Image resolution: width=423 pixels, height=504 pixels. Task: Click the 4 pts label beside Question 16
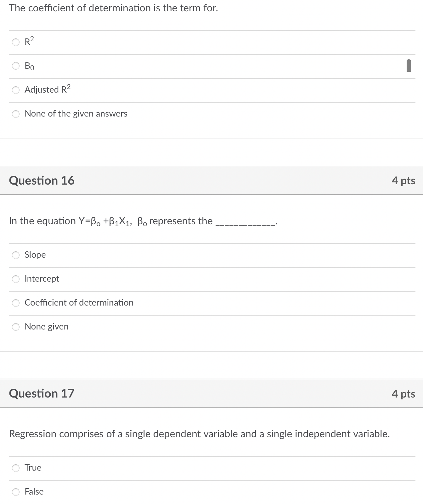pos(403,180)
